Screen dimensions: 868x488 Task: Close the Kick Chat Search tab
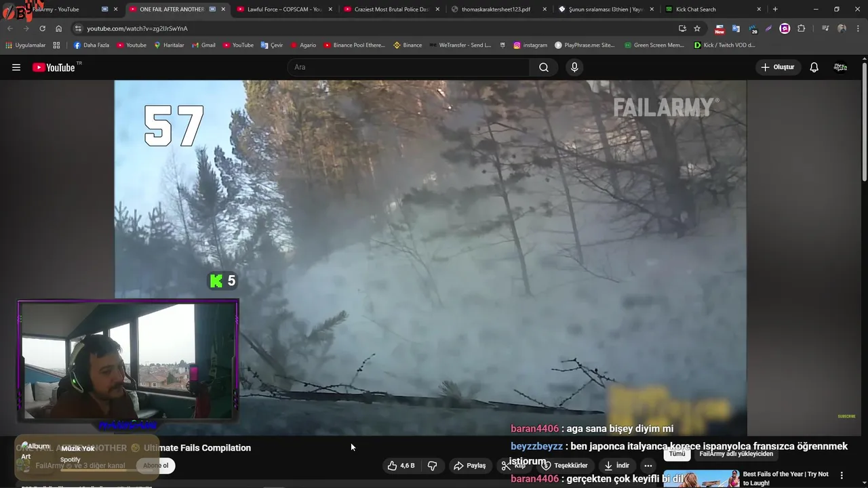coord(759,9)
